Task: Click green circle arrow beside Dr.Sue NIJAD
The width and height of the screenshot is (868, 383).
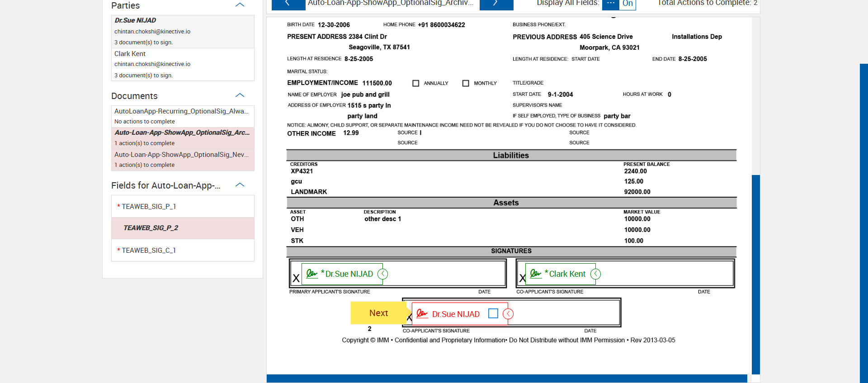Action: [x=382, y=274]
